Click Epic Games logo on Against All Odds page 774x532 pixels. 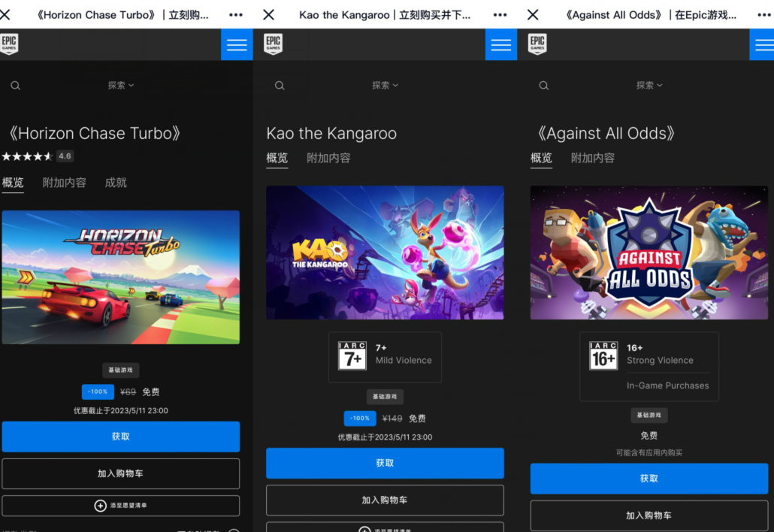point(537,44)
